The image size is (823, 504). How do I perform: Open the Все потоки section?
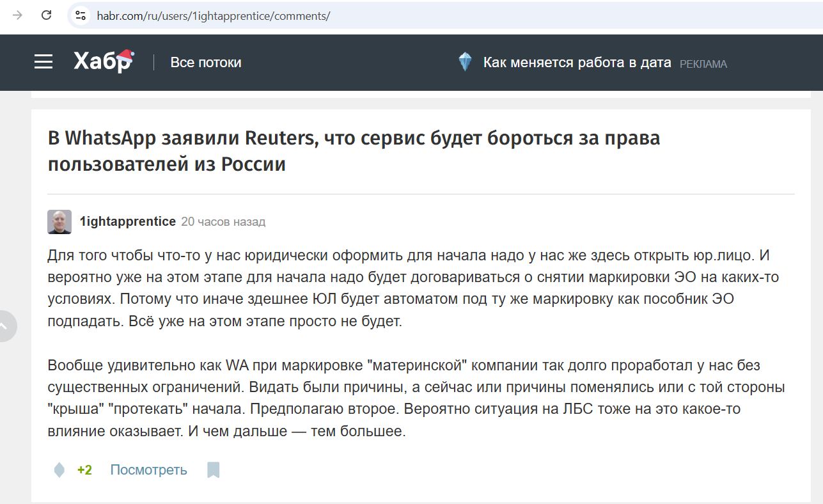pos(205,62)
